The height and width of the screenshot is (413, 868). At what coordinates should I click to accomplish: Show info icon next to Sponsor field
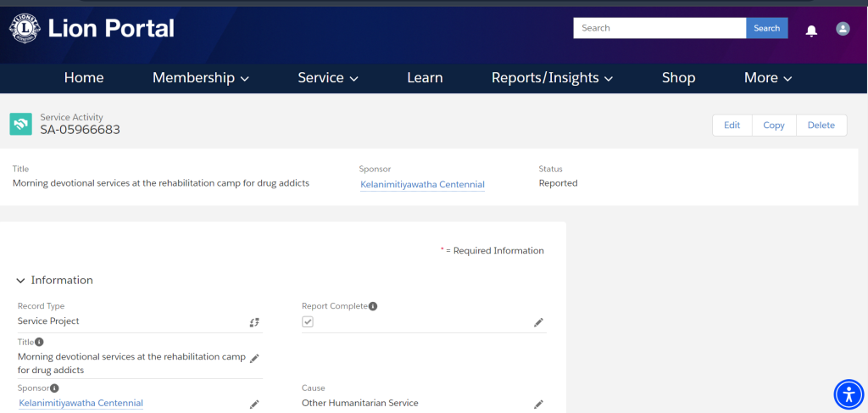pos(55,388)
